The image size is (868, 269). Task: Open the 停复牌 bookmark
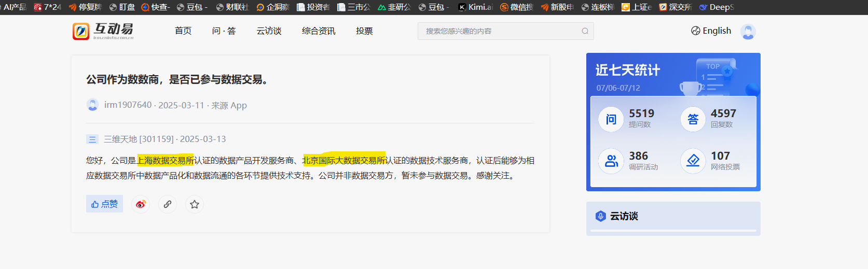click(x=85, y=7)
